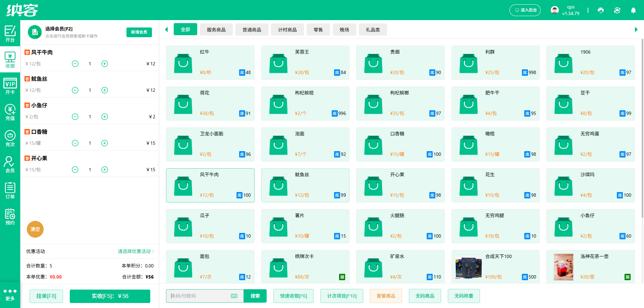Clear the cart with 清空 button
Viewport: 644px width, 308px height.
point(35,229)
